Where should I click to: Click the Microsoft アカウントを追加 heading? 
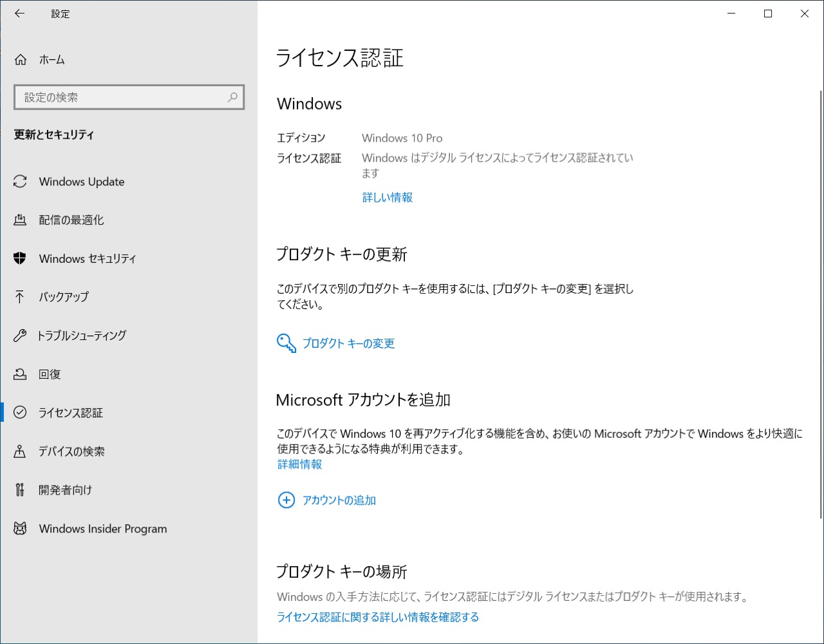pos(363,400)
